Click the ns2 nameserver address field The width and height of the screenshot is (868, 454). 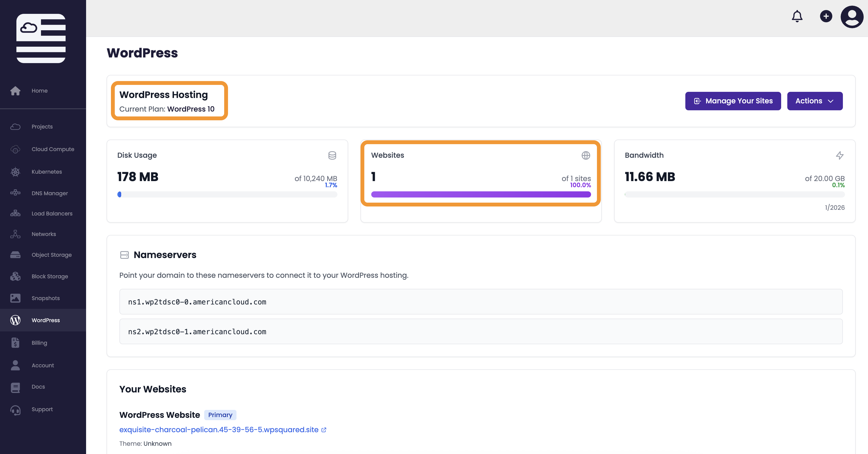click(481, 331)
